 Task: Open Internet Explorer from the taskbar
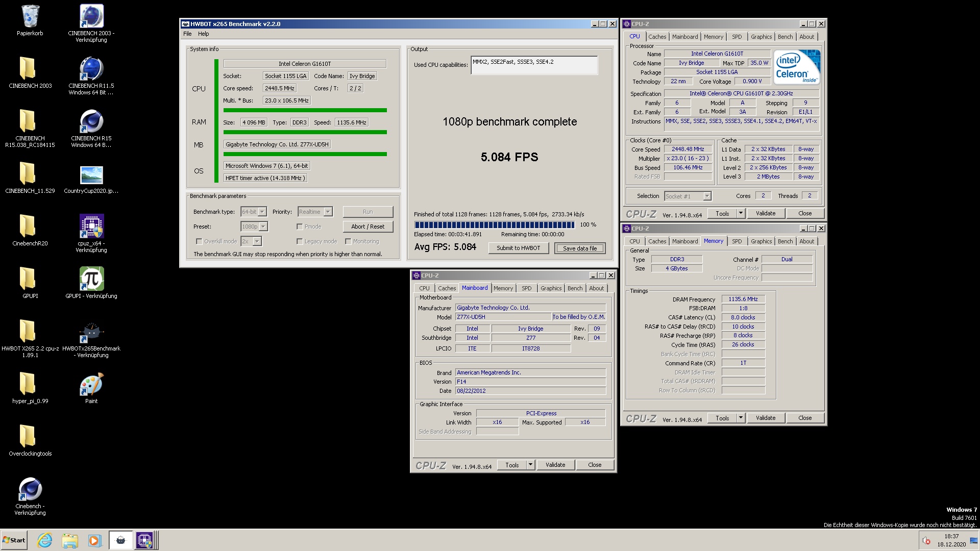[45, 540]
